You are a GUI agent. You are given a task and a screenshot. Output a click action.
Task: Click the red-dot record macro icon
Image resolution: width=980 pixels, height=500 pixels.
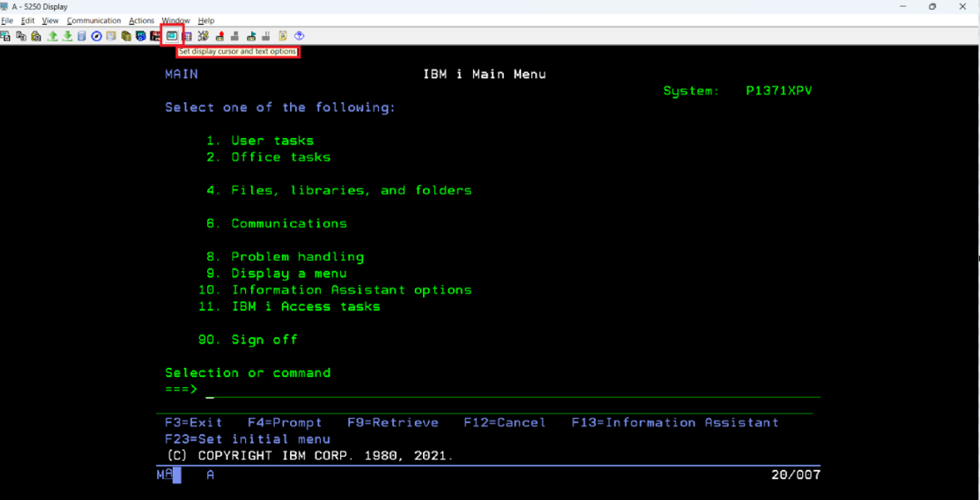click(x=220, y=37)
